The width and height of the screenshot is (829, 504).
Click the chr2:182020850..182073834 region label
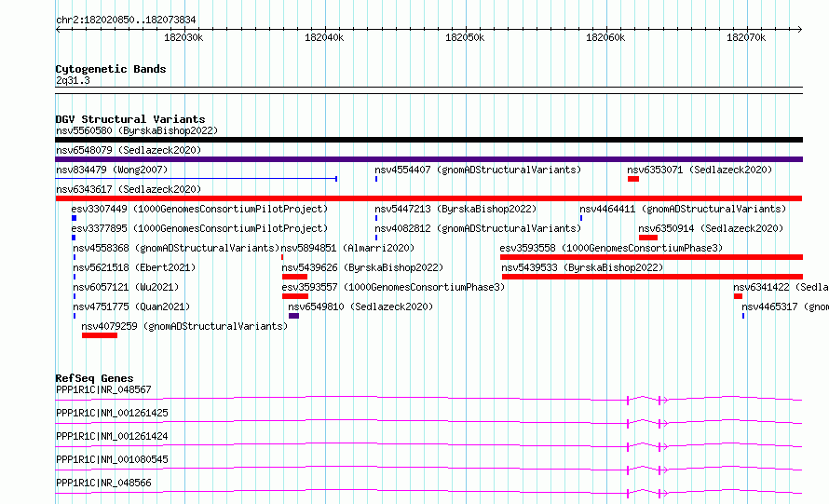point(126,20)
